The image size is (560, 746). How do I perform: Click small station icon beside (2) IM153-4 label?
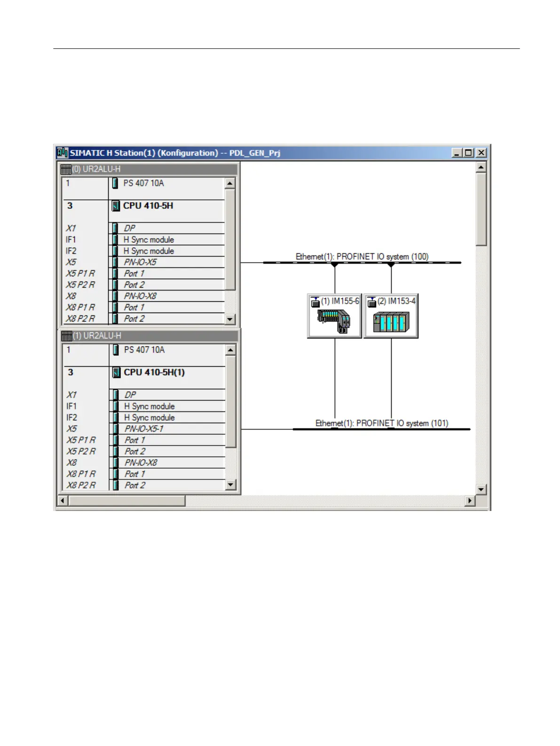coord(372,302)
